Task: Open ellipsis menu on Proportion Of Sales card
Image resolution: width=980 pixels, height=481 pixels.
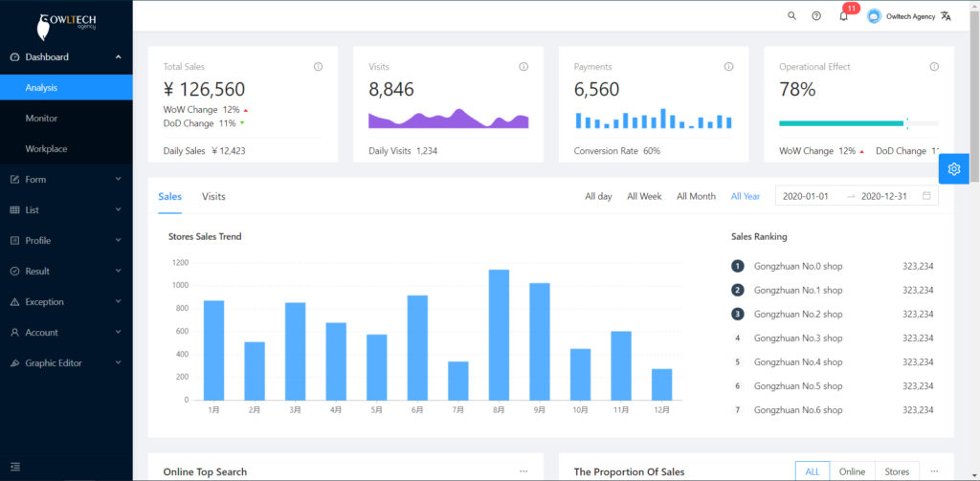Action: 934,471
